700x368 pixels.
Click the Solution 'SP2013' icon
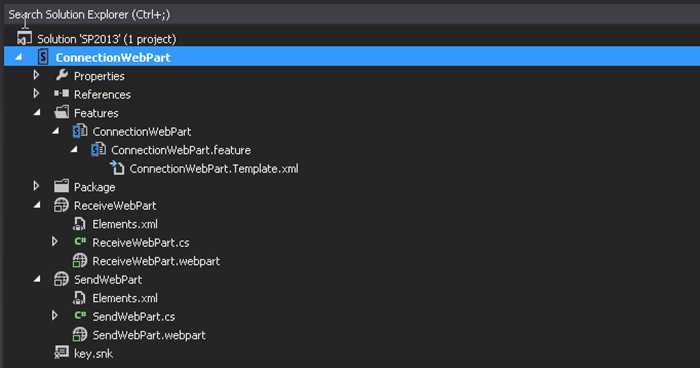click(x=24, y=38)
